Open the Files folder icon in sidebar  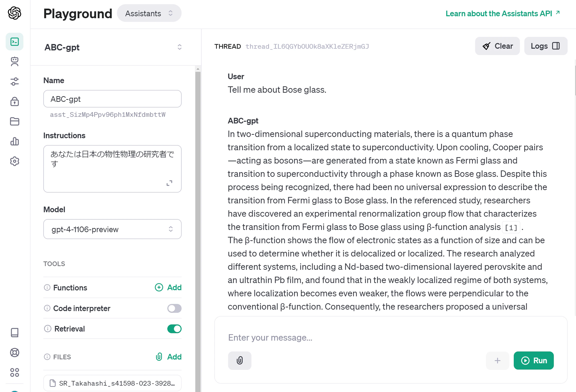point(15,121)
